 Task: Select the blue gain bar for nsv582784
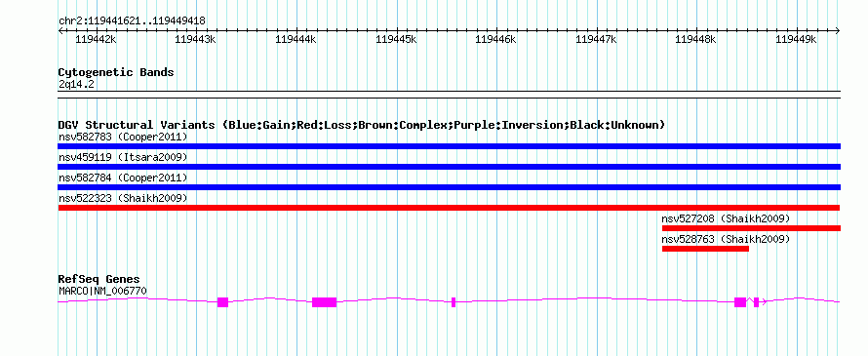(x=449, y=187)
